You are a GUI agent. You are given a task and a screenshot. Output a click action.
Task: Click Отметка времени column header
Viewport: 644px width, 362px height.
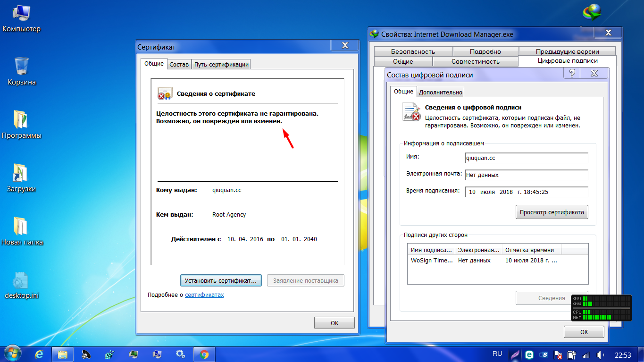(x=531, y=250)
